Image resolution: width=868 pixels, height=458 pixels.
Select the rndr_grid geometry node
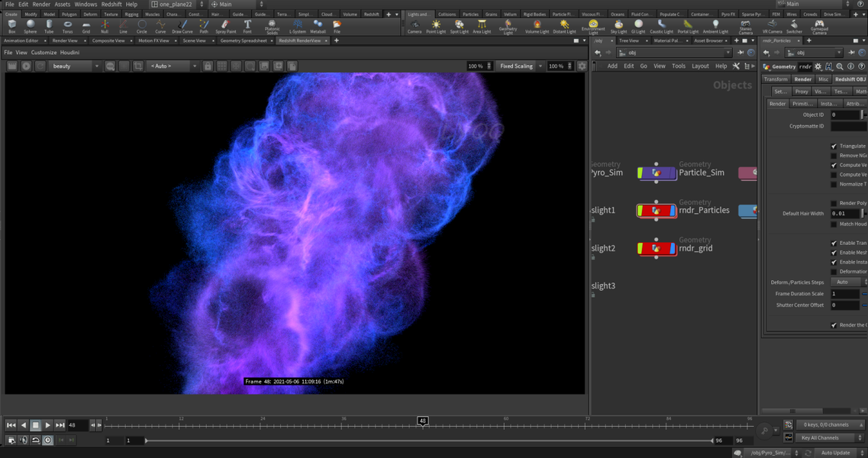[657, 249]
